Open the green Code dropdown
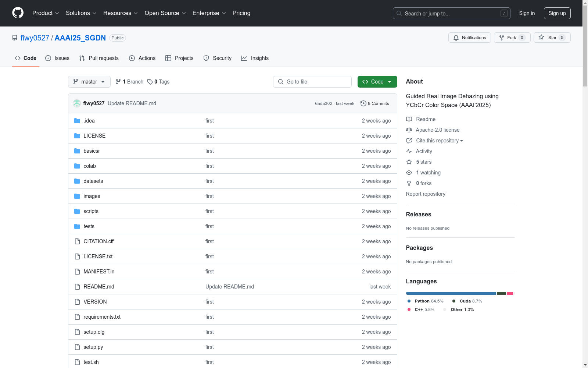The height and width of the screenshot is (368, 588). pyautogui.click(x=377, y=82)
